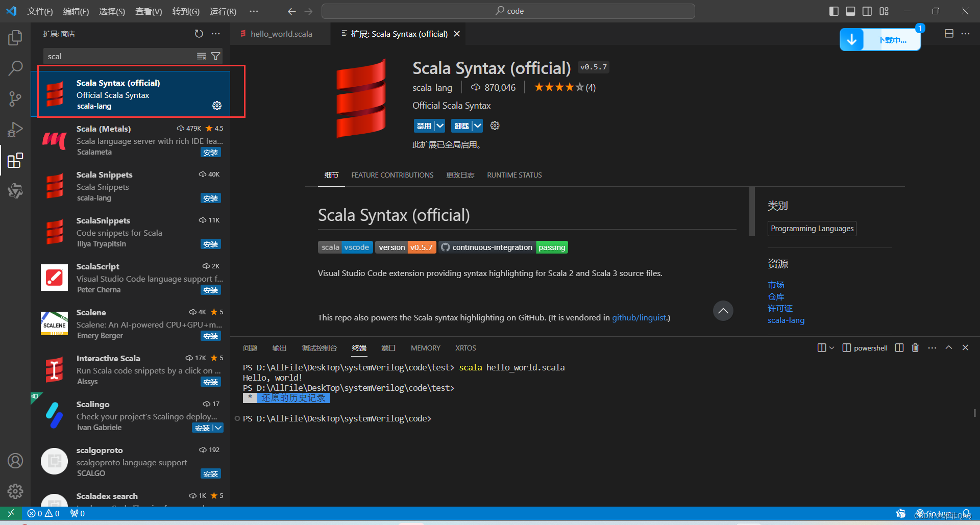The width and height of the screenshot is (980, 525).
Task: Open the 文件(F) menu
Action: pyautogui.click(x=40, y=11)
